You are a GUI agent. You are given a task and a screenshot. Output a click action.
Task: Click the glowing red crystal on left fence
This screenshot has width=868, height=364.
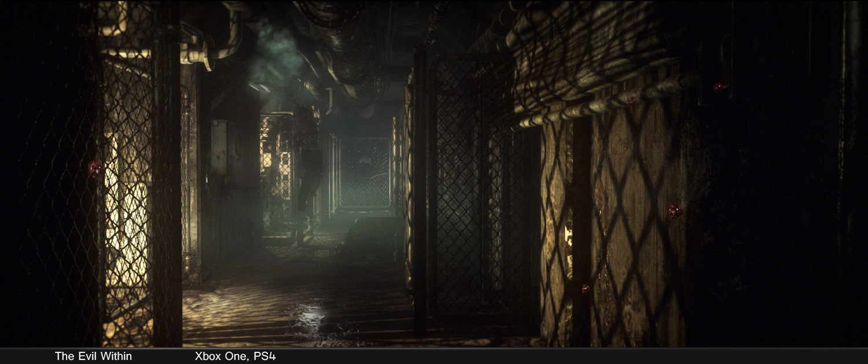click(94, 168)
